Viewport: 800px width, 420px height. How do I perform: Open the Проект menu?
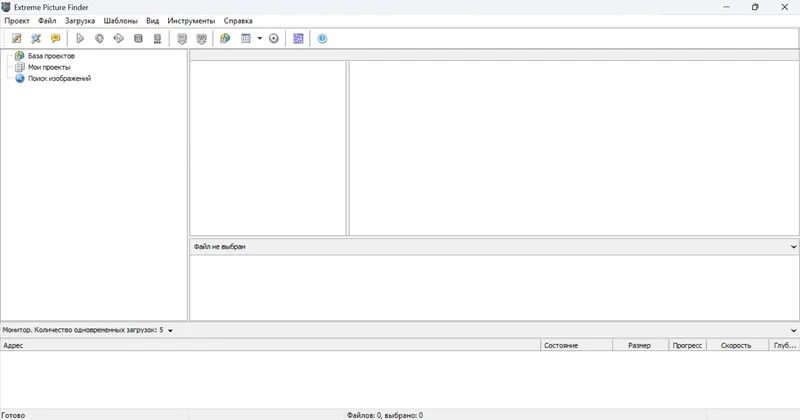click(17, 21)
